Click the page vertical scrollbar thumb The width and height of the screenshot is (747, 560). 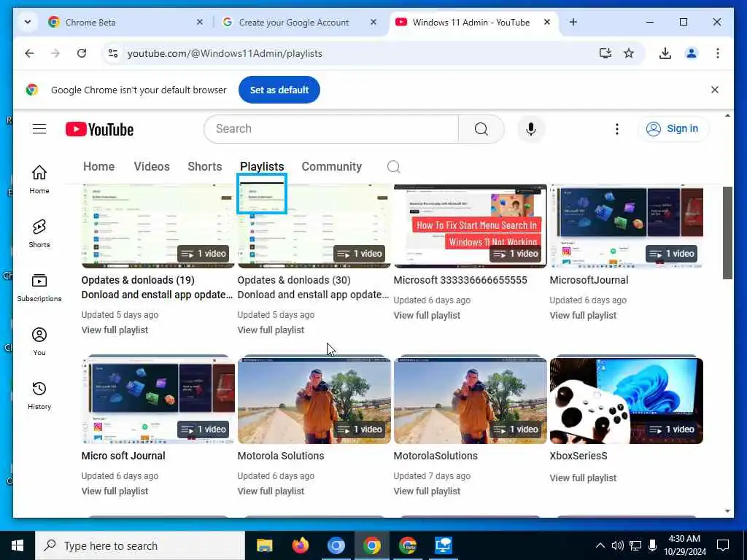(x=727, y=233)
